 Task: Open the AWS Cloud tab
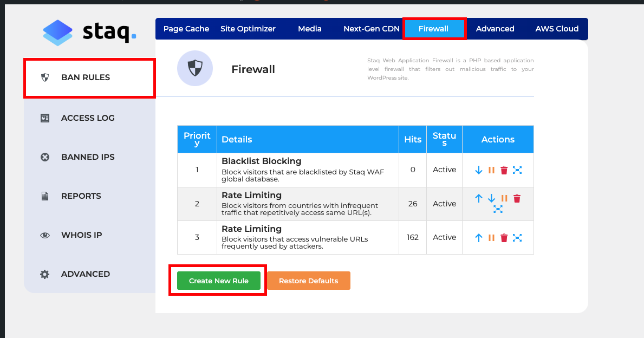(556, 29)
